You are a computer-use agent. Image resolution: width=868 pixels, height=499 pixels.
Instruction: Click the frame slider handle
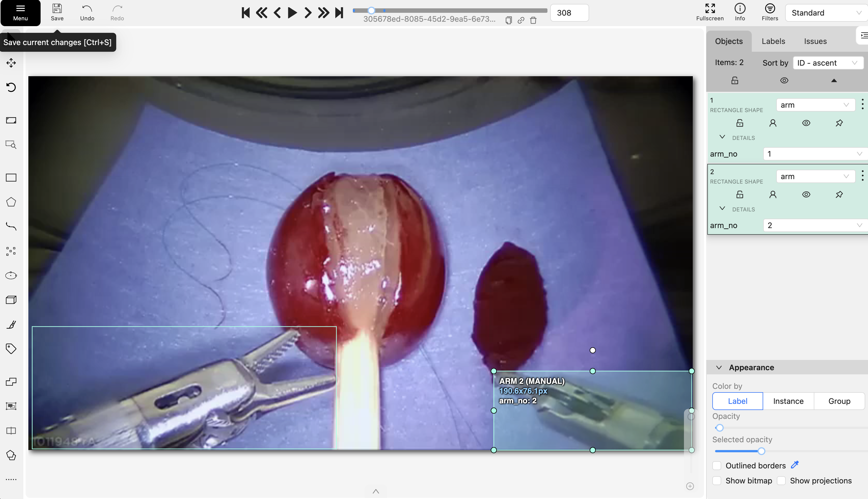pos(371,10)
